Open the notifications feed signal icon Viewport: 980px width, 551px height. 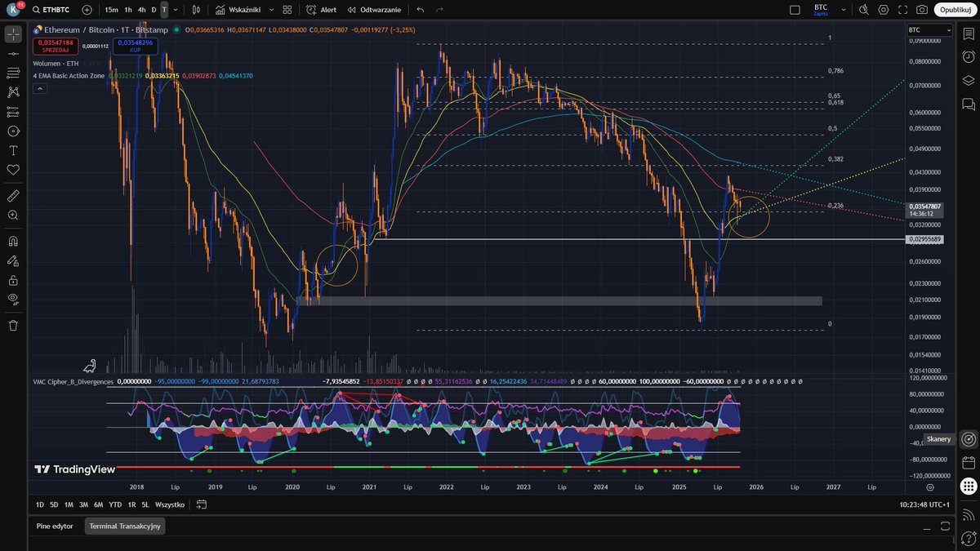(969, 513)
